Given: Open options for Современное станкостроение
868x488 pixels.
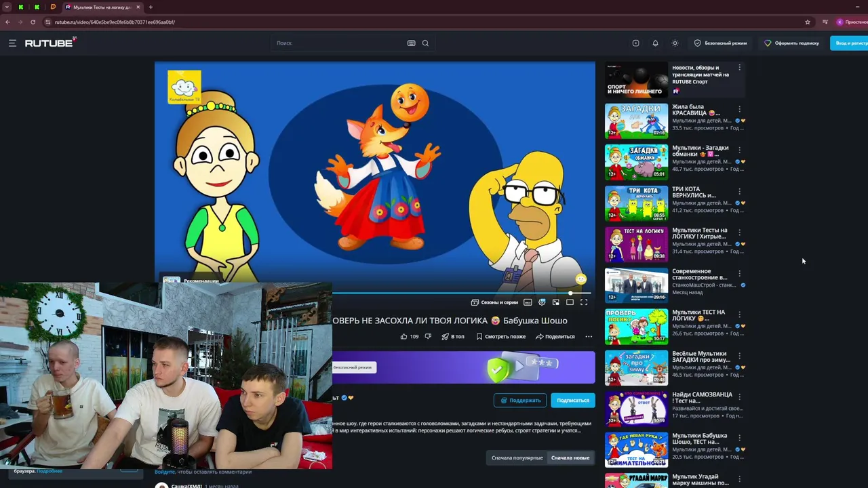Looking at the screenshot, I should point(739,274).
